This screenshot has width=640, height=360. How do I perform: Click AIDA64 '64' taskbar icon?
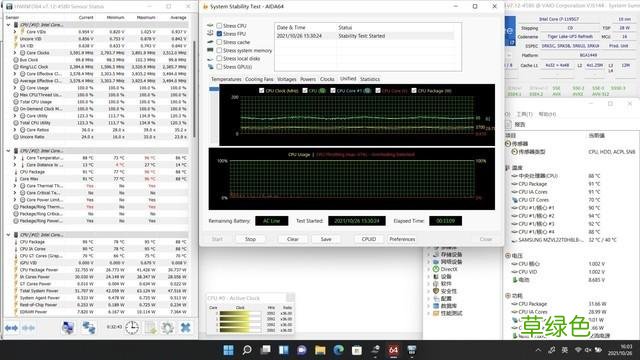pos(393,350)
